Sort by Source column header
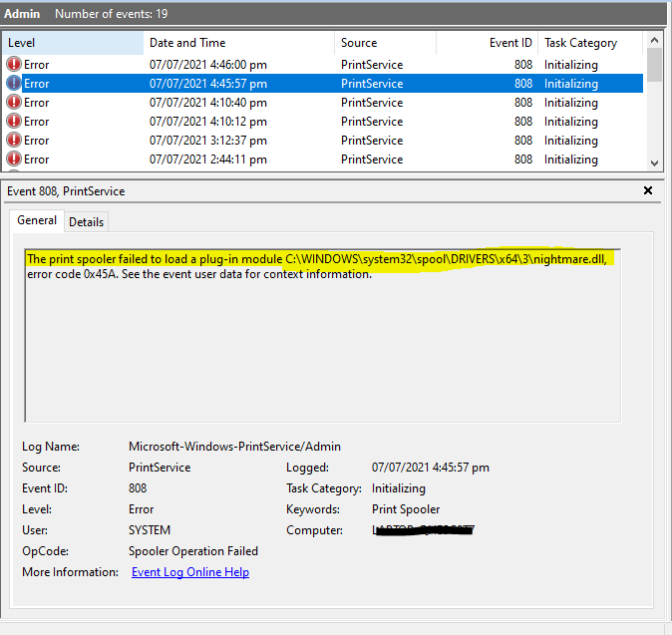 [385, 43]
